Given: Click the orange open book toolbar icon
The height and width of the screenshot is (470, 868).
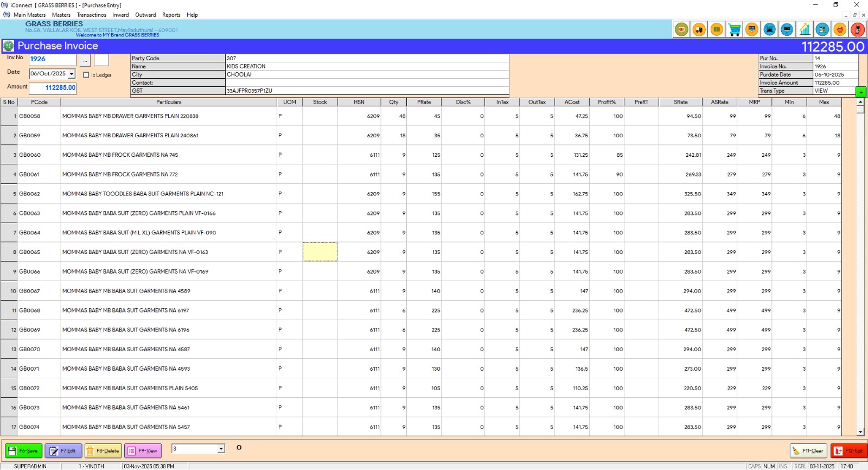Looking at the screenshot, I should pos(717,30).
